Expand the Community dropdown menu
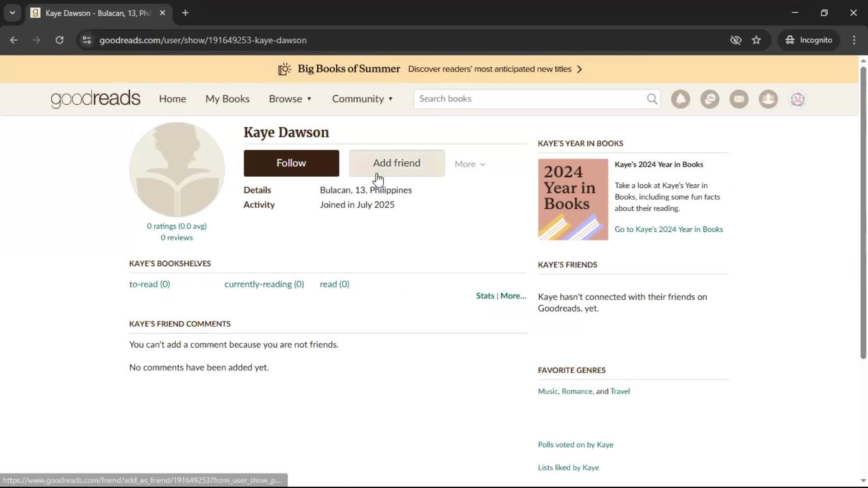The image size is (868, 488). coord(363,99)
